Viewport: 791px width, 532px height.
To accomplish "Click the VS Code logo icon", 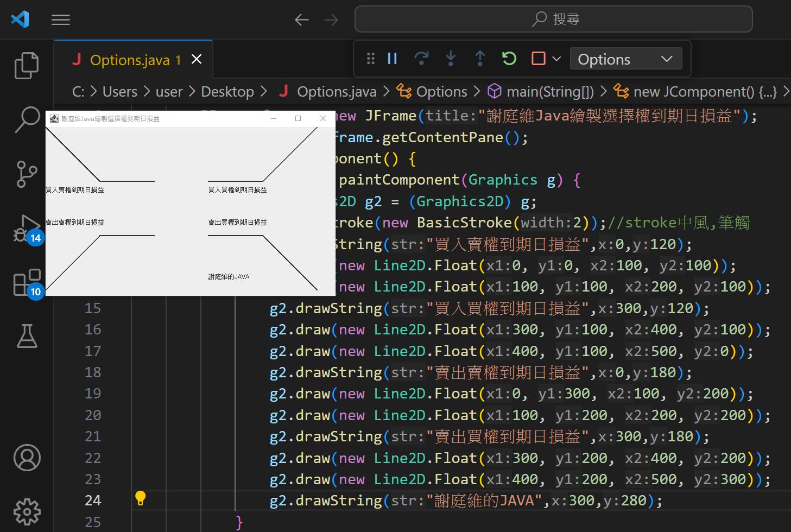I will (x=20, y=20).
